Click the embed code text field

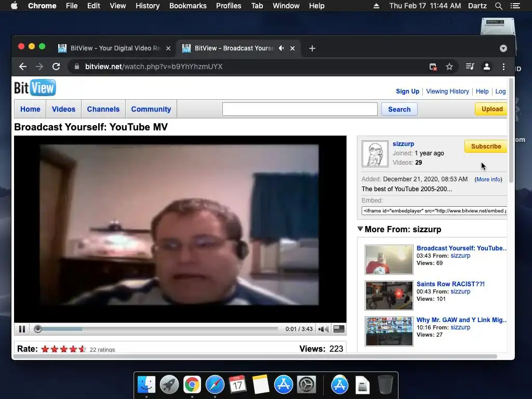(434, 211)
